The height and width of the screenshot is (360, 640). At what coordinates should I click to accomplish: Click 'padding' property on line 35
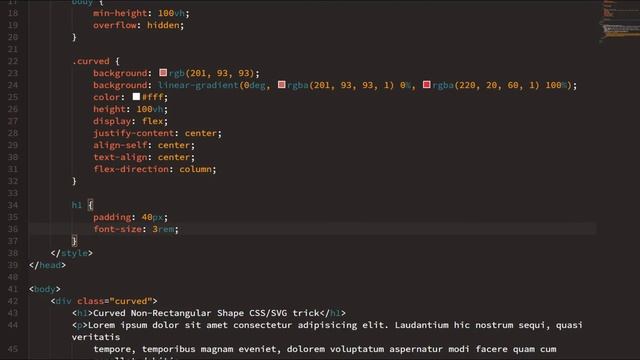pyautogui.click(x=112, y=217)
